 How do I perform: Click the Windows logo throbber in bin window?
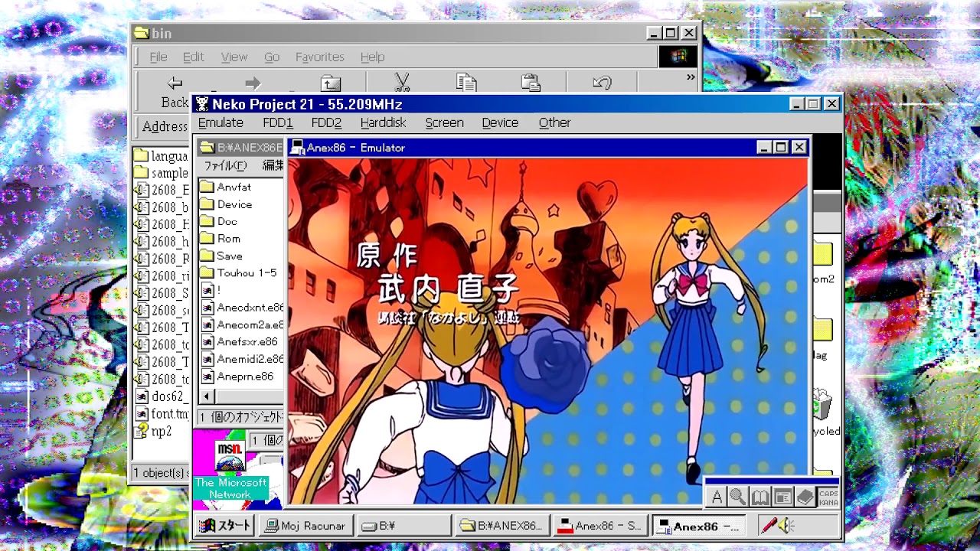tap(678, 57)
